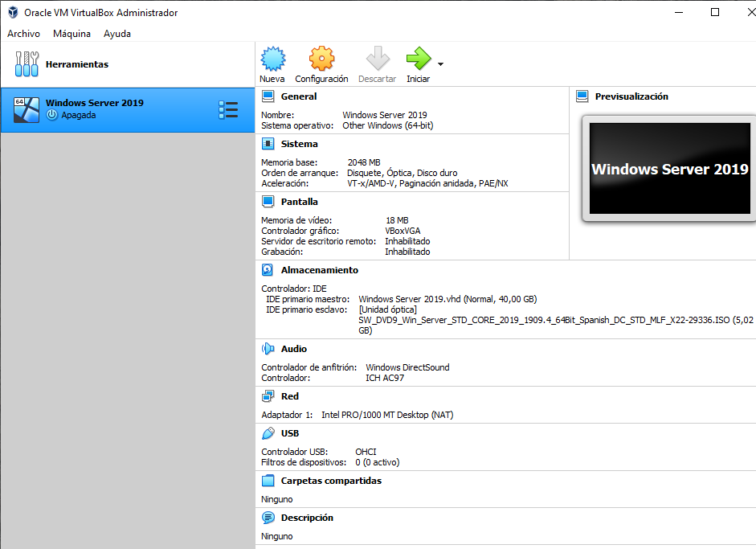Click the General section icon
This screenshot has height=549, width=756.
click(268, 96)
